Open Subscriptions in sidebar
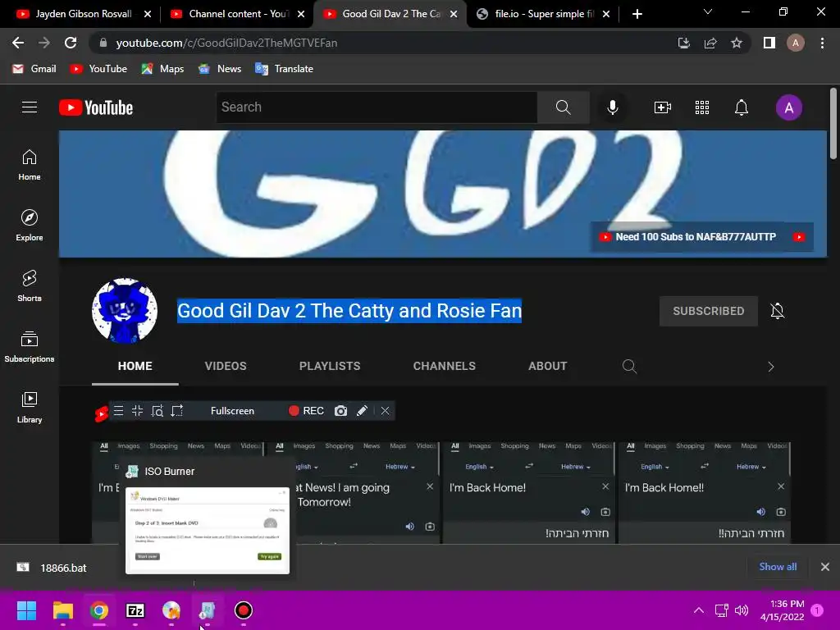The height and width of the screenshot is (630, 840). click(x=30, y=347)
